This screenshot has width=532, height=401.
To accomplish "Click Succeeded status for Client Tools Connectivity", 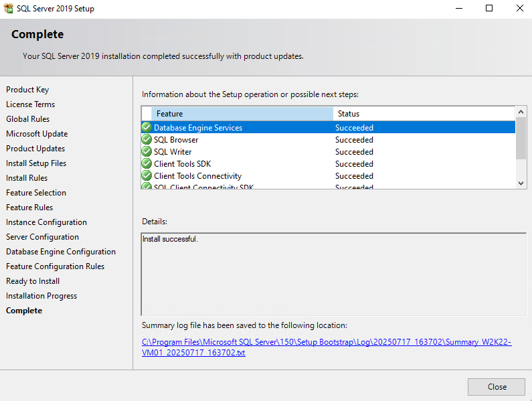I will [354, 175].
